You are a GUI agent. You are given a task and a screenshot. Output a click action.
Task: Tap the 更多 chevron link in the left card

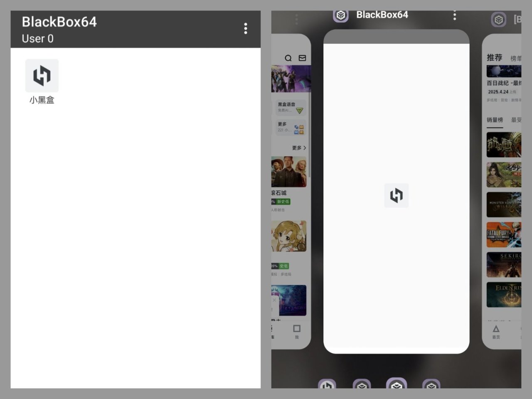coord(299,148)
